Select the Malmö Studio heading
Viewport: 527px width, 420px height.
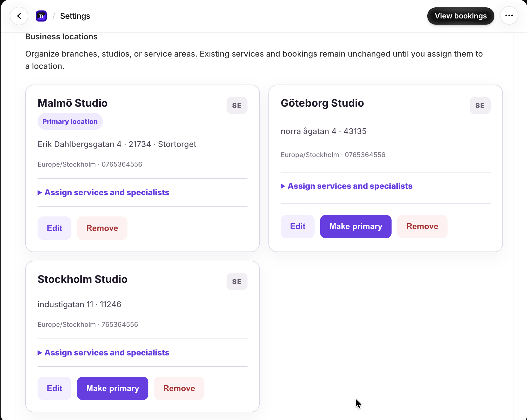coord(73,103)
